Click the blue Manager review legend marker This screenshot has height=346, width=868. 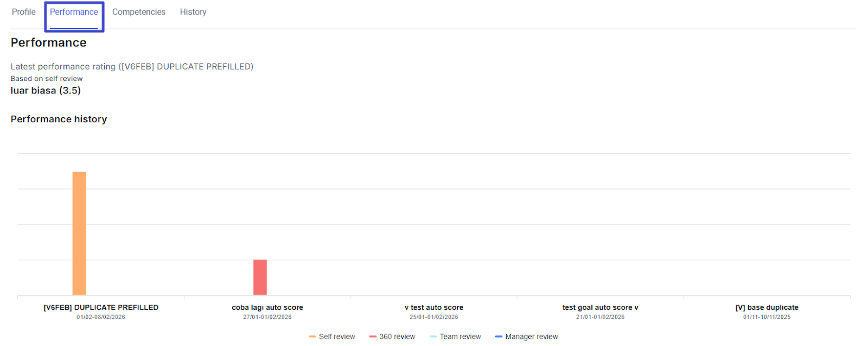pos(499,337)
